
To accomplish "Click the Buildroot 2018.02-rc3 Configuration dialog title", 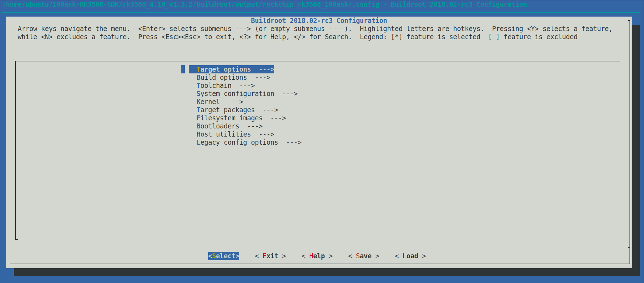I will point(319,21).
